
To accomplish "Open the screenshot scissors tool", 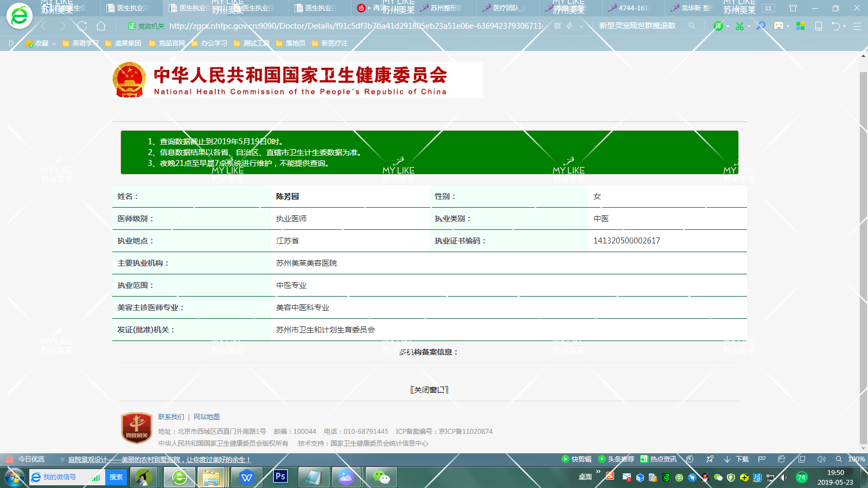I will click(739, 26).
